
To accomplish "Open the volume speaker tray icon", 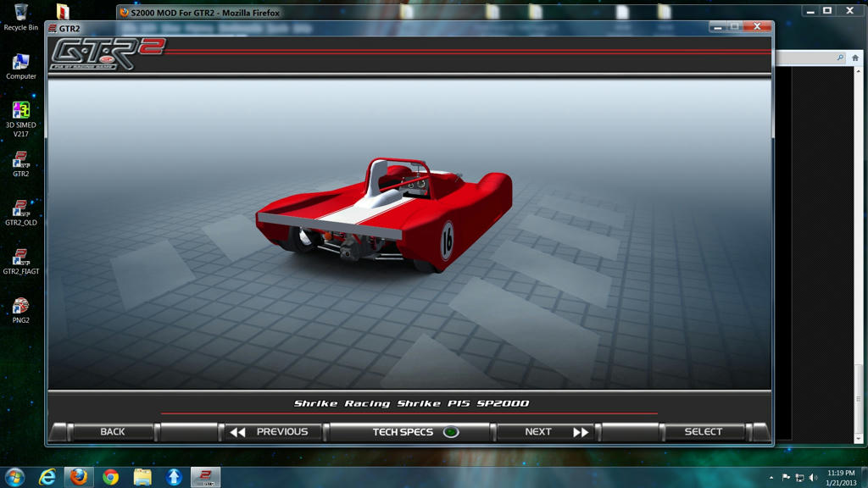I will click(813, 478).
